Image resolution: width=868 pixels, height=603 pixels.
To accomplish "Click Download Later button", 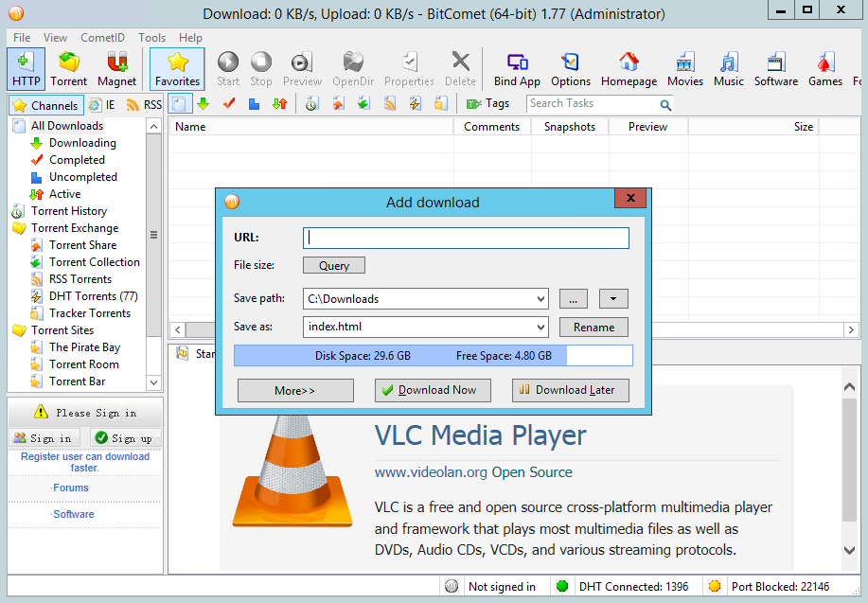I will (x=570, y=390).
